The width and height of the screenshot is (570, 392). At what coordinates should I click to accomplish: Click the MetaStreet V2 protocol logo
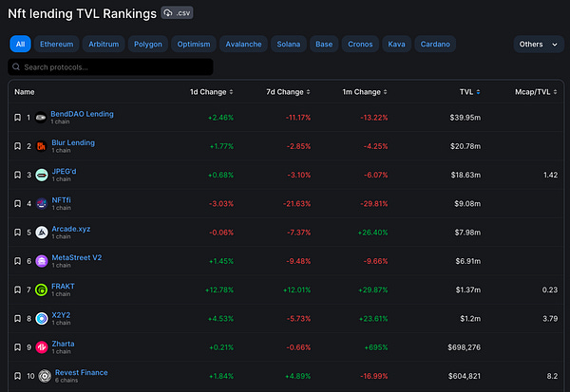coord(42,261)
